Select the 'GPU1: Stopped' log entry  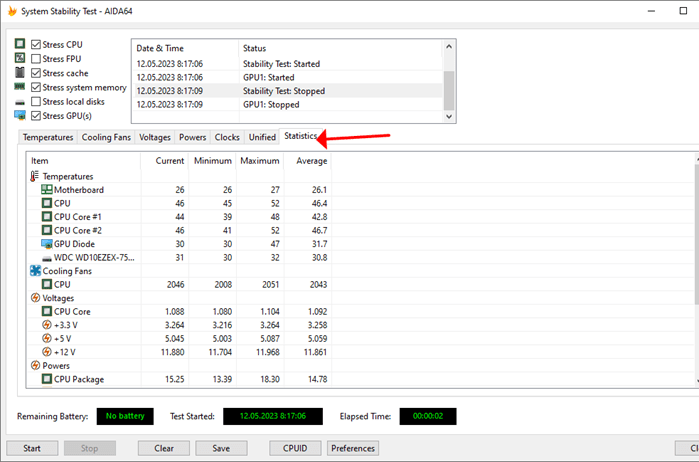[288, 104]
